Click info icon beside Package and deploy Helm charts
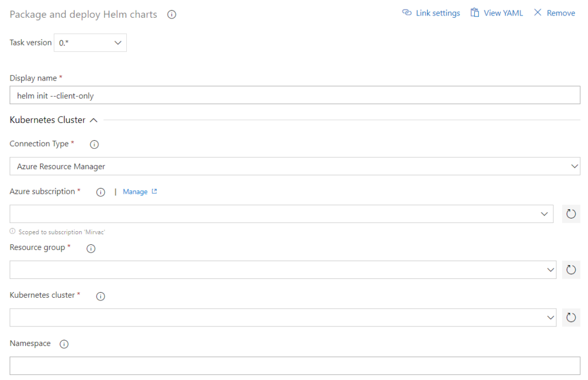Image resolution: width=588 pixels, height=380 pixels. 172,14
